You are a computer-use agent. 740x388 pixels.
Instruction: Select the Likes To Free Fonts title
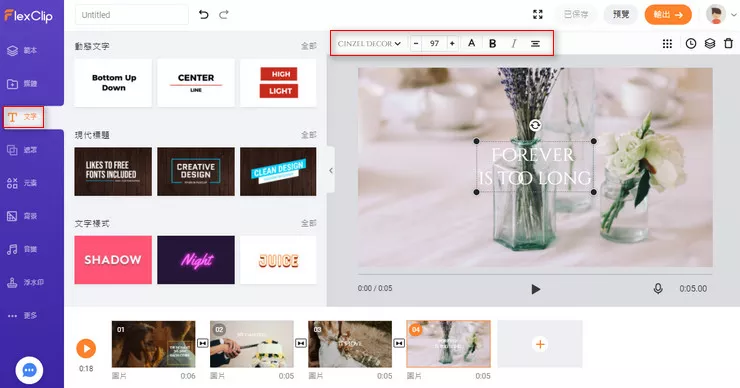113,171
